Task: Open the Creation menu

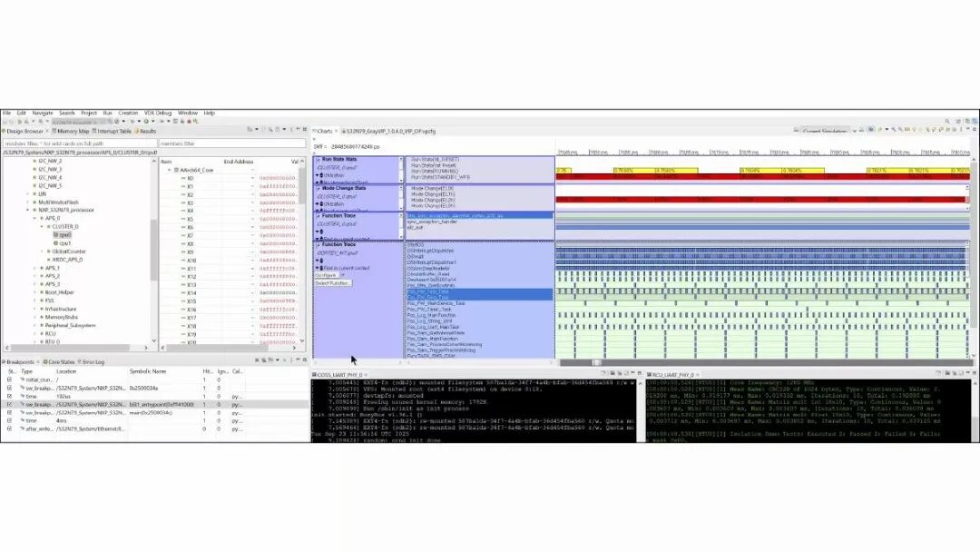Action: click(128, 113)
